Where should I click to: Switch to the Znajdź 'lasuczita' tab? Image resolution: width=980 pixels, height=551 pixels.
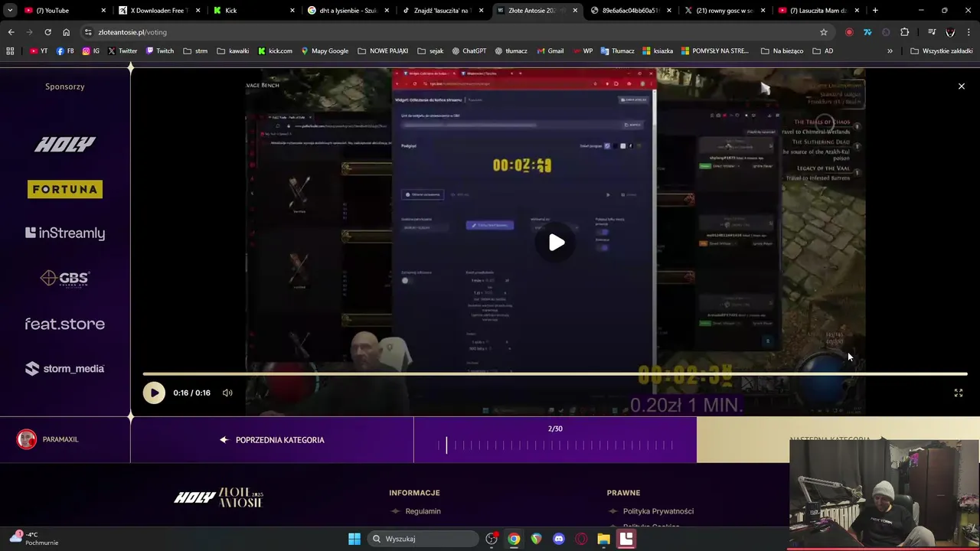[443, 11]
